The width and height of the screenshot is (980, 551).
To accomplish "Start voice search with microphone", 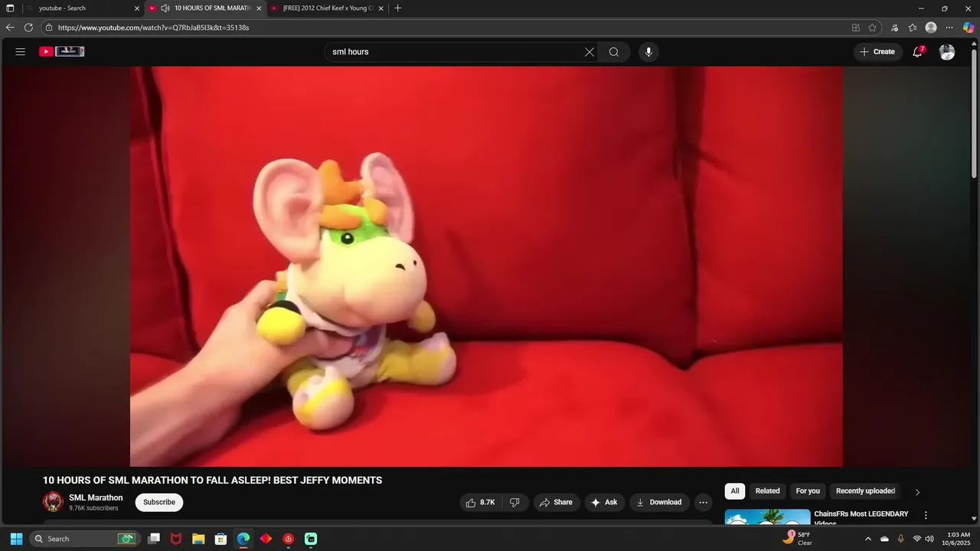I will pos(648,52).
